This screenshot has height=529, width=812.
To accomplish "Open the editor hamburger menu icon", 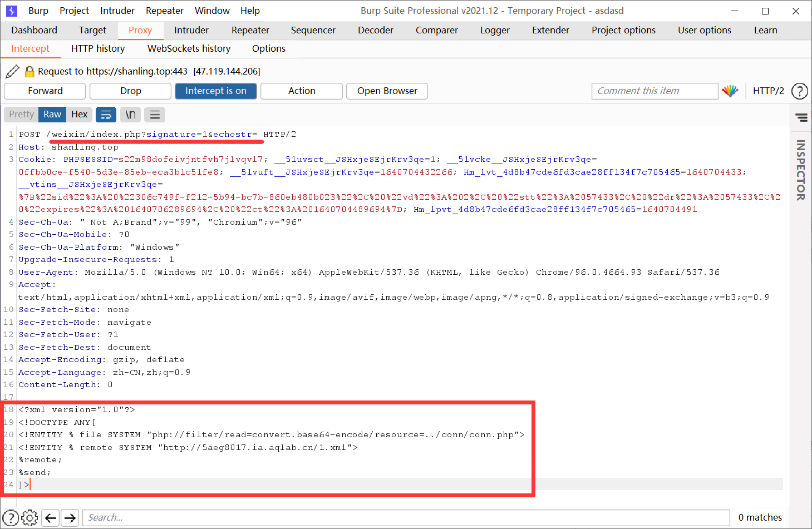I will point(155,115).
